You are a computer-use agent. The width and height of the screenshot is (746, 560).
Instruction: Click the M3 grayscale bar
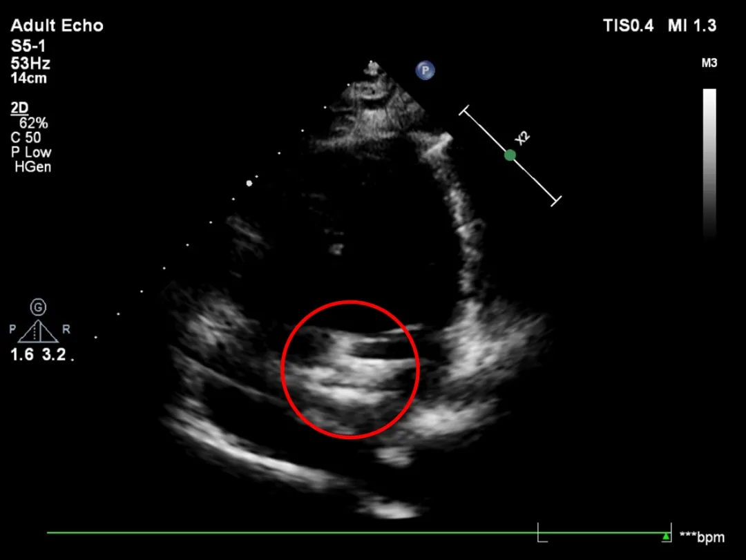tap(709, 162)
